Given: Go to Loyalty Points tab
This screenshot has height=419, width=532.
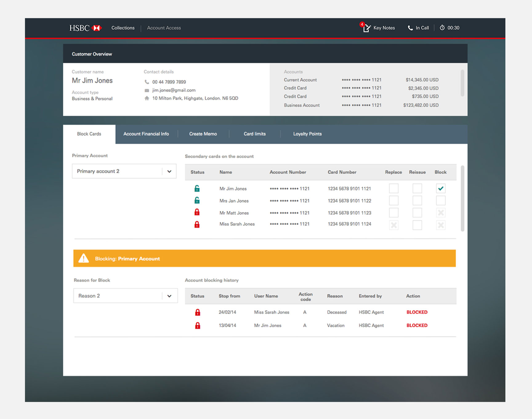Looking at the screenshot, I should (307, 134).
